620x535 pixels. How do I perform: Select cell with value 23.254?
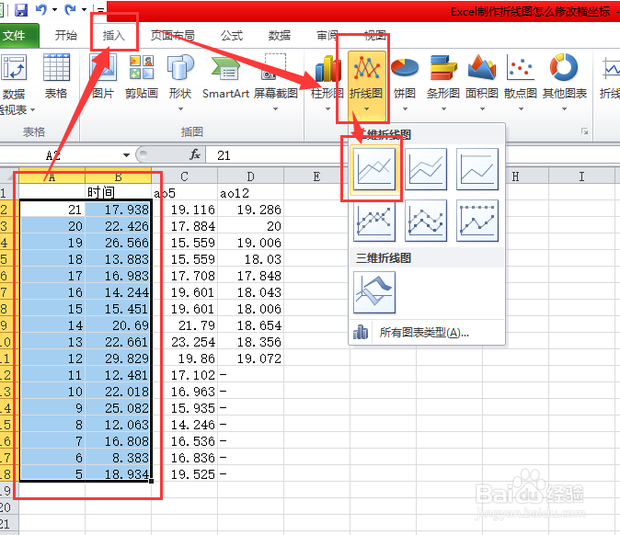point(184,342)
